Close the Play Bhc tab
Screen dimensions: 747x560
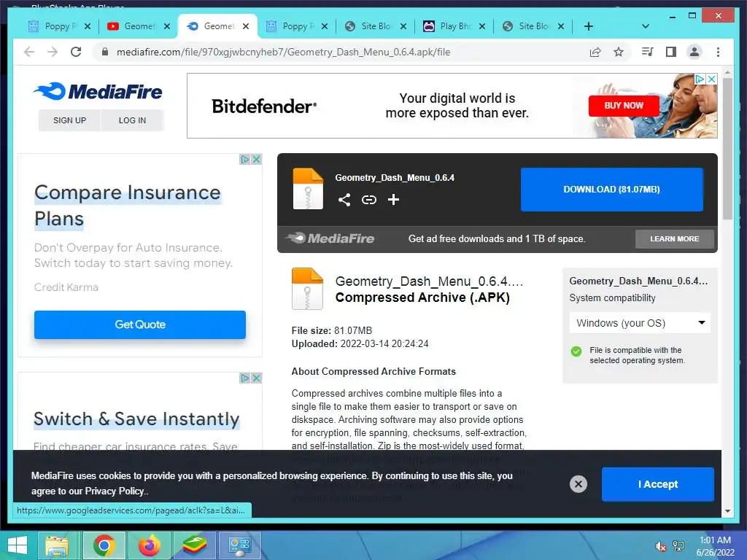tap(482, 26)
